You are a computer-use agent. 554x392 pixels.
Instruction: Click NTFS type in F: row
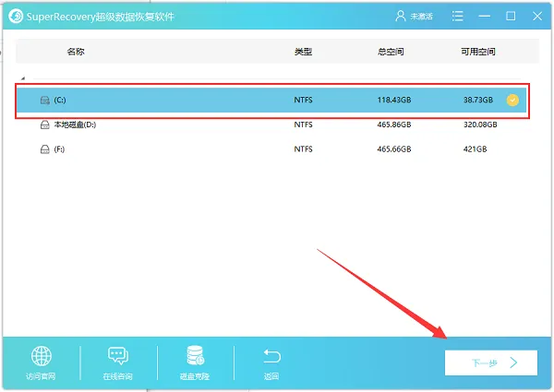(x=303, y=148)
